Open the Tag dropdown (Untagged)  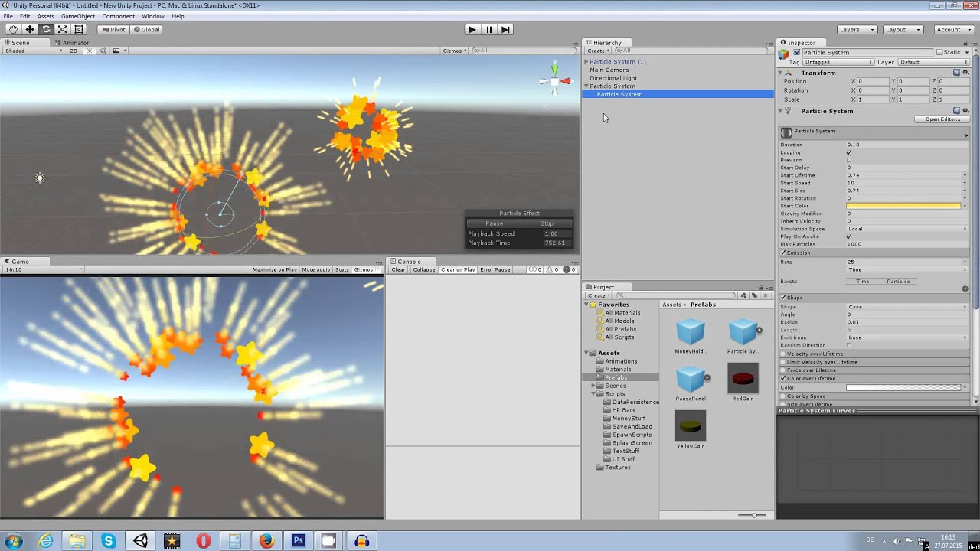[838, 62]
